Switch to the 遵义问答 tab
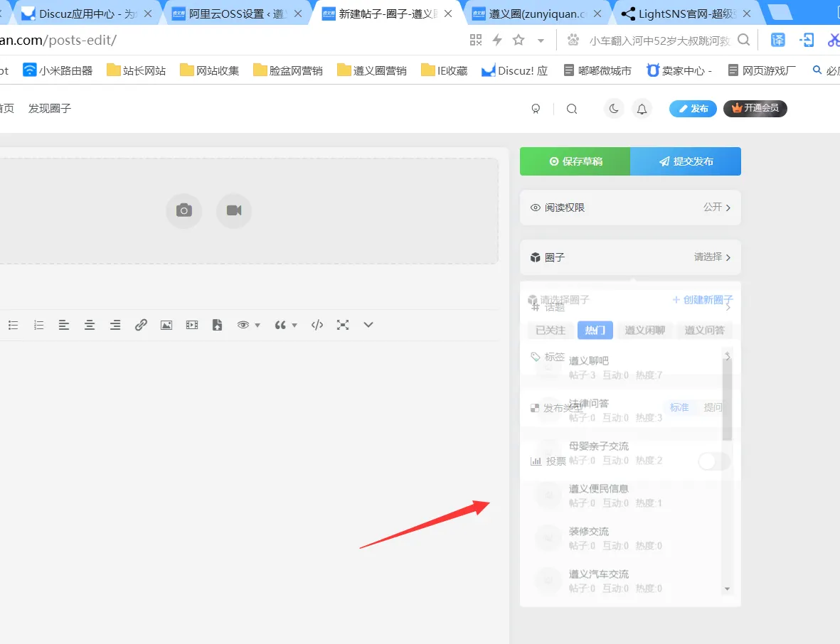This screenshot has height=644, width=840. (704, 331)
